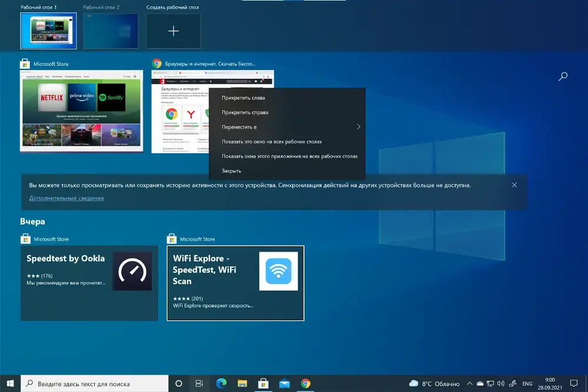The width and height of the screenshot is (588, 392).
Task: Click the Вчера section heading
Action: [32, 222]
